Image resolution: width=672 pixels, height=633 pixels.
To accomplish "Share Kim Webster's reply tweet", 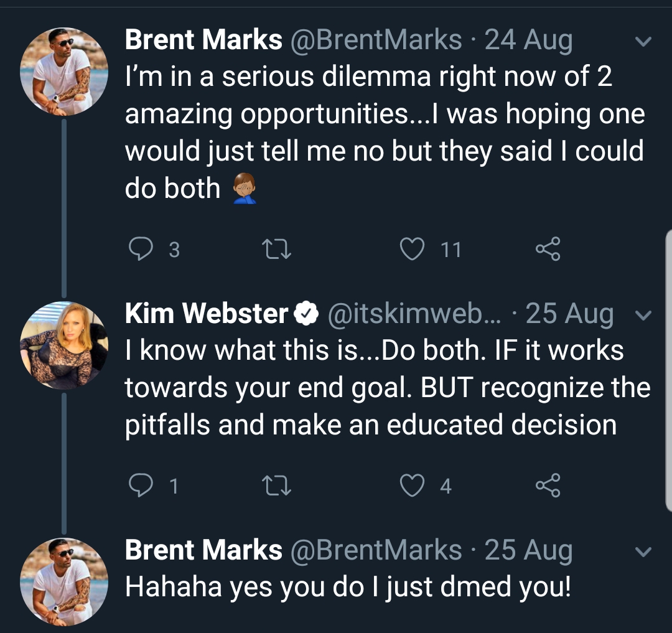I will [548, 485].
